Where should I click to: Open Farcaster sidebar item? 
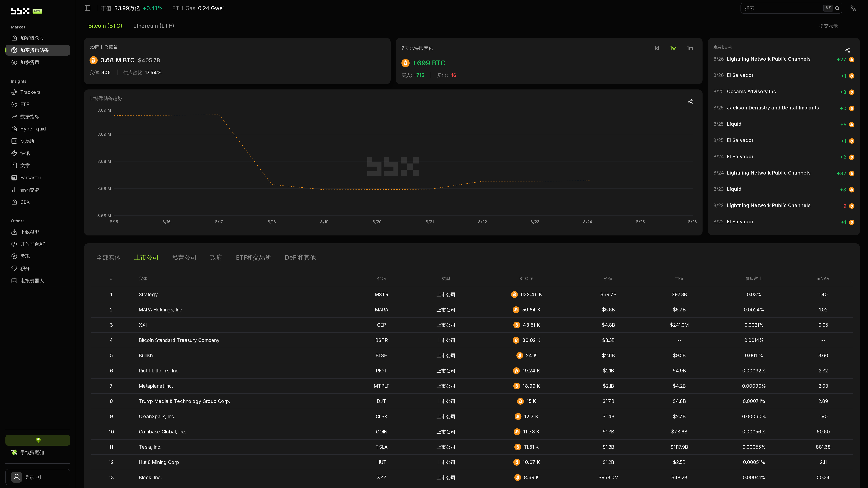[38, 177]
